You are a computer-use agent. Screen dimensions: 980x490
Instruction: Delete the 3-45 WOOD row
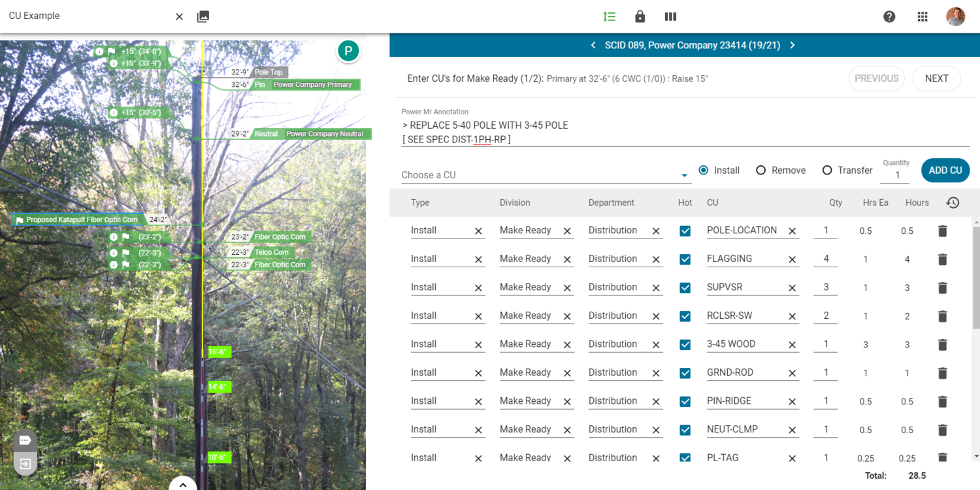point(942,344)
